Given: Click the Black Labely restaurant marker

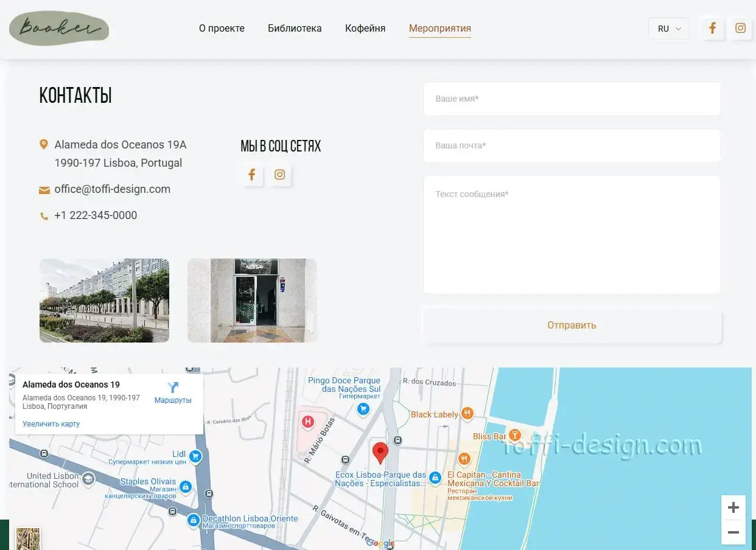Looking at the screenshot, I should click(x=467, y=414).
